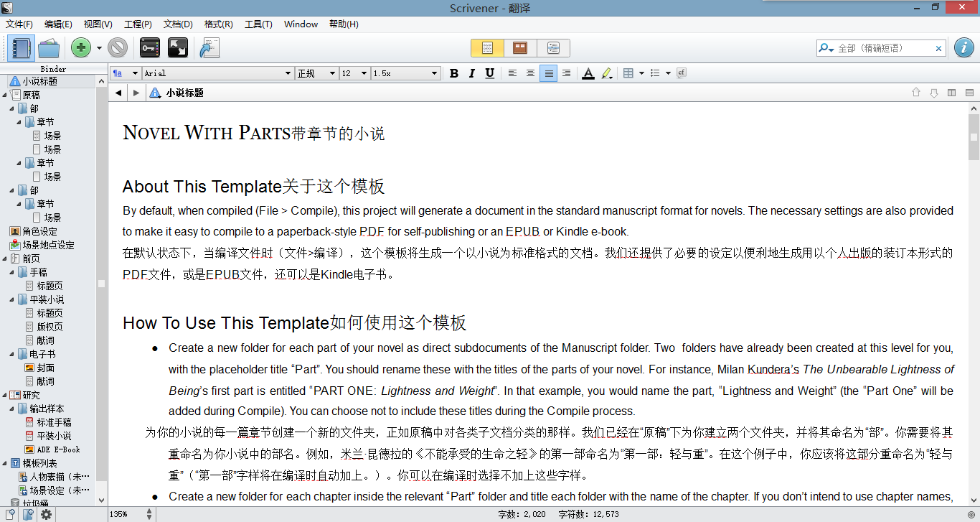This screenshot has width=980, height=522.
Task: Add new folder icon in binder footer
Action: point(28,514)
